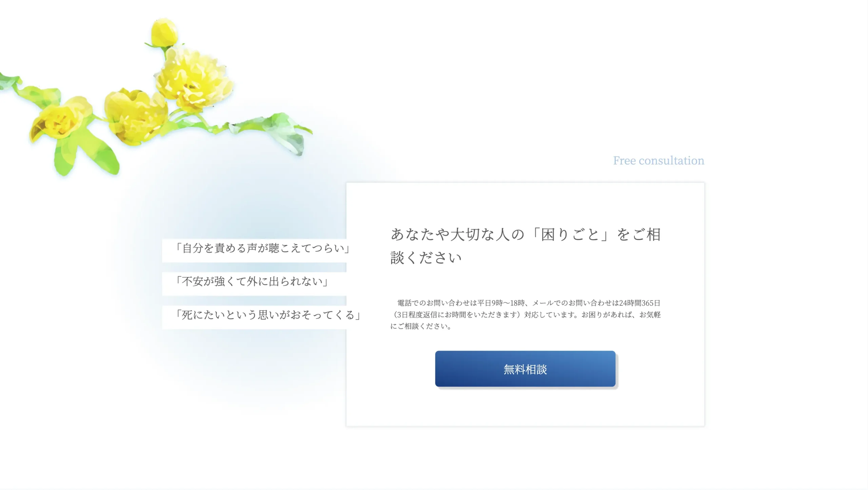The image size is (868, 490).
Task: Select the quote 不安が強くて外に出られない
Action: coord(251,282)
